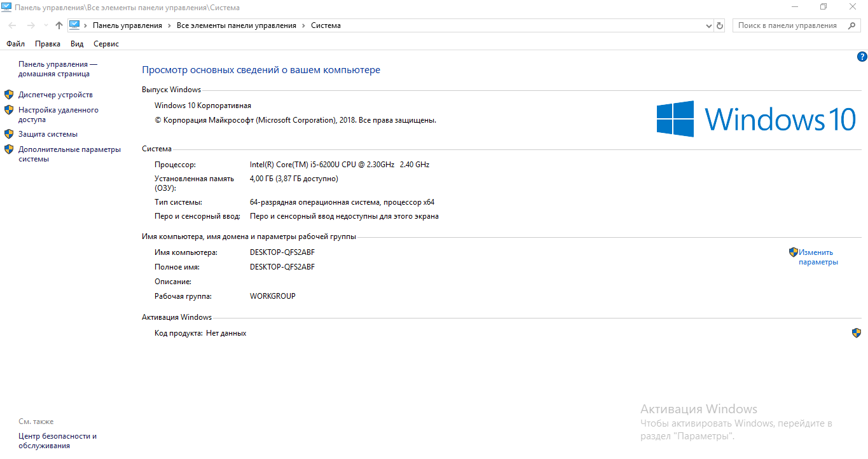Open Дополнительные параметры системы link
The image size is (868, 459).
click(x=69, y=154)
